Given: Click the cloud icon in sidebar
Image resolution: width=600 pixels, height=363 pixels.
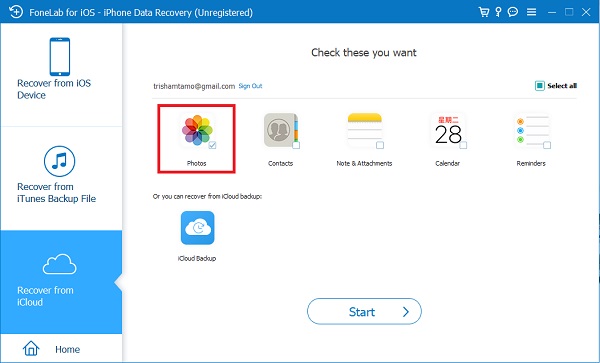Looking at the screenshot, I should pyautogui.click(x=59, y=264).
